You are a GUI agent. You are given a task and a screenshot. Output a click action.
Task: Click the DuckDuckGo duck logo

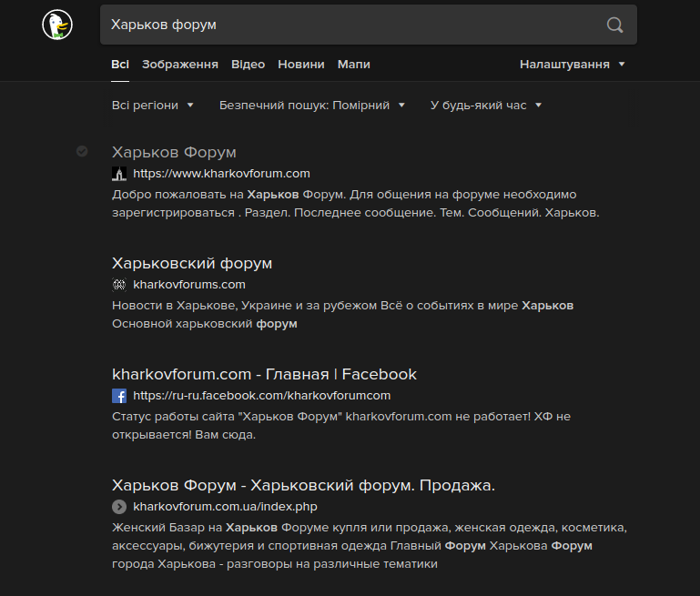click(x=57, y=25)
